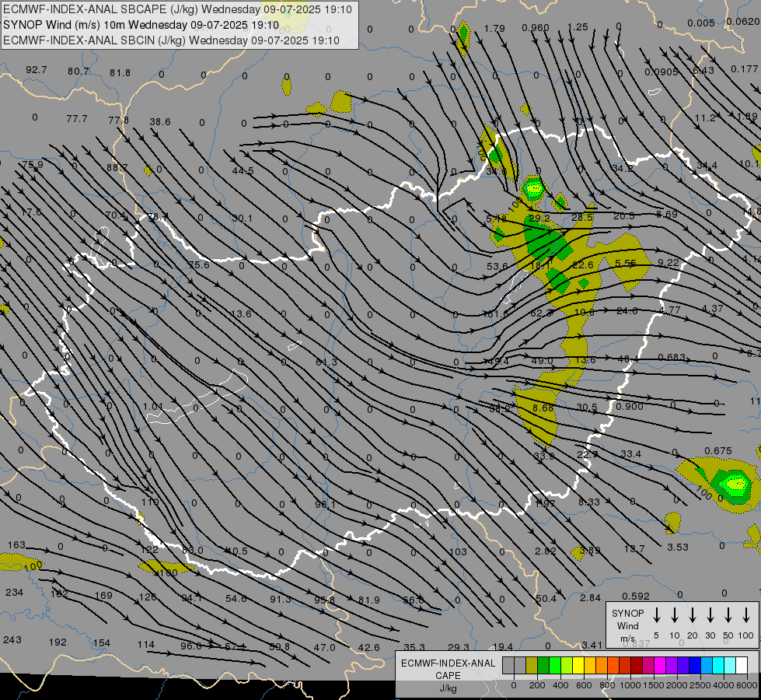Click the 'SYNOP' label in wind legend
This screenshot has height=700, width=761.
627,613
